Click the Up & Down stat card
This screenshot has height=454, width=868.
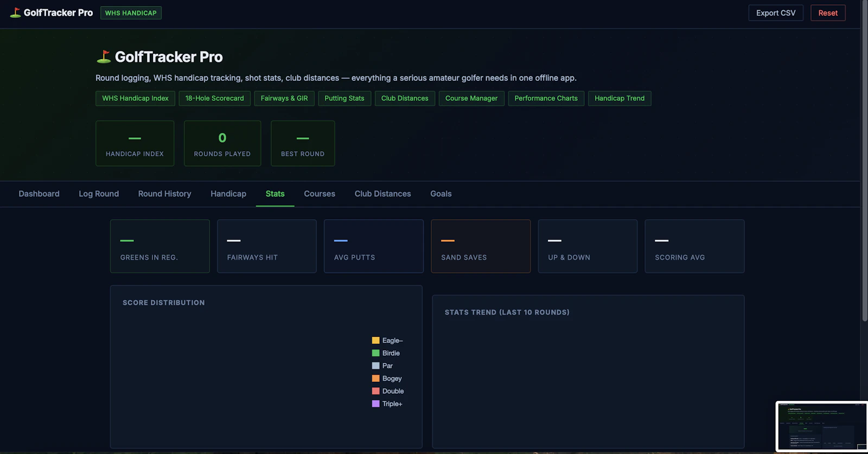pyautogui.click(x=588, y=246)
